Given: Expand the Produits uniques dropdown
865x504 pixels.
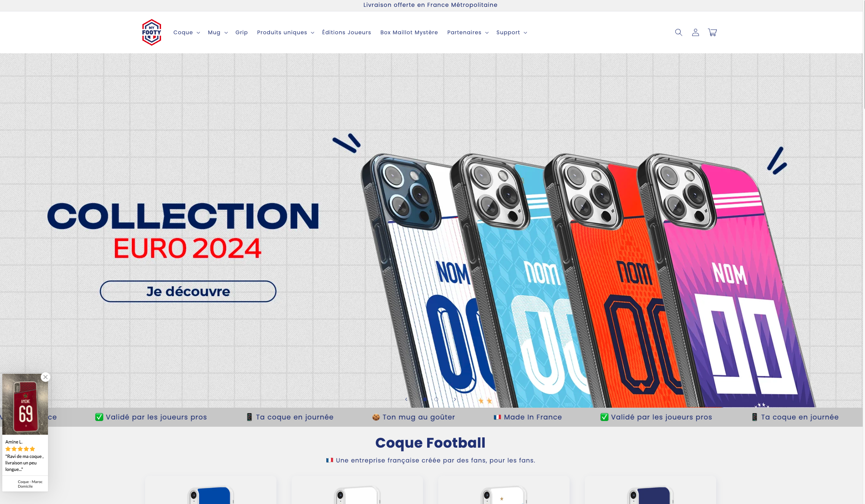Looking at the screenshot, I should pyautogui.click(x=286, y=32).
